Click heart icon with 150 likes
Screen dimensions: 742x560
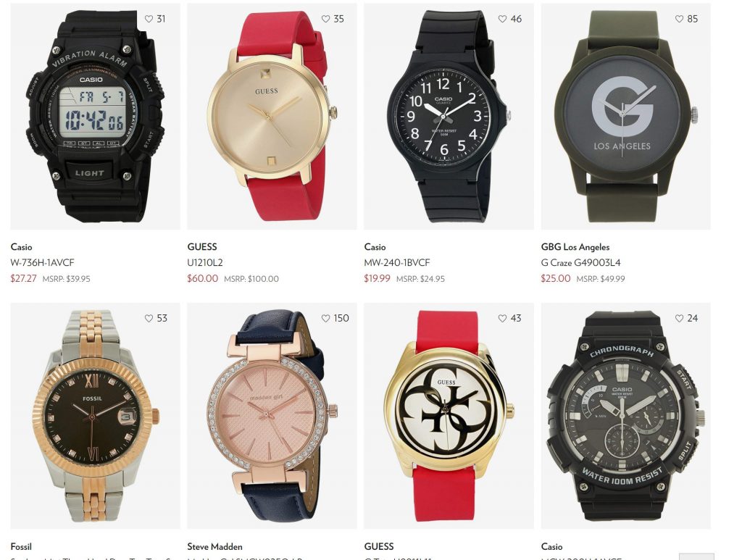click(x=325, y=318)
